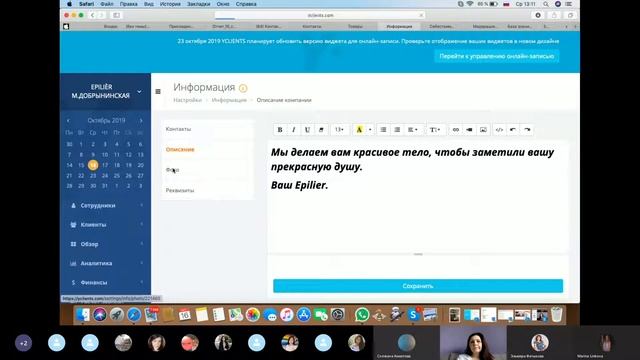Insert a hyperlink with the link icon

click(456, 130)
